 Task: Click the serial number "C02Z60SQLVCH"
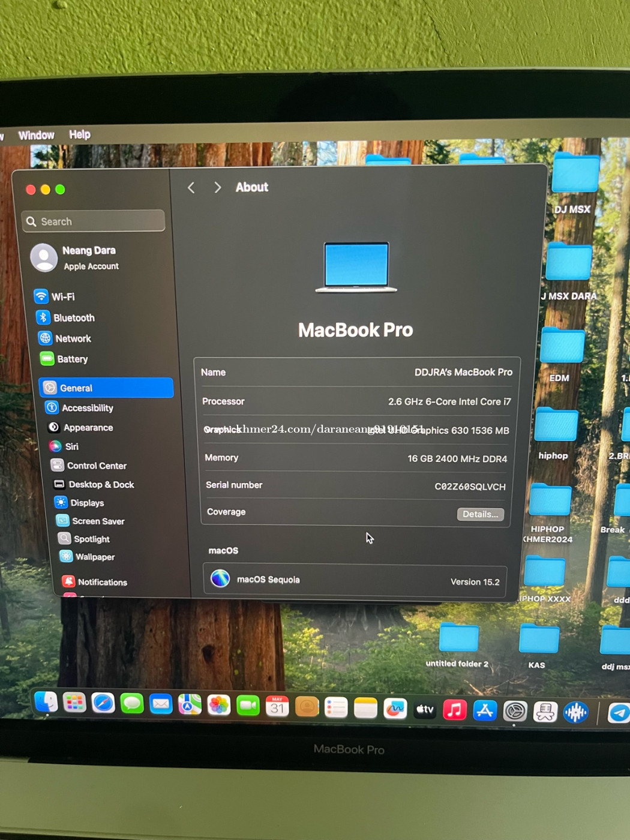[x=470, y=487]
